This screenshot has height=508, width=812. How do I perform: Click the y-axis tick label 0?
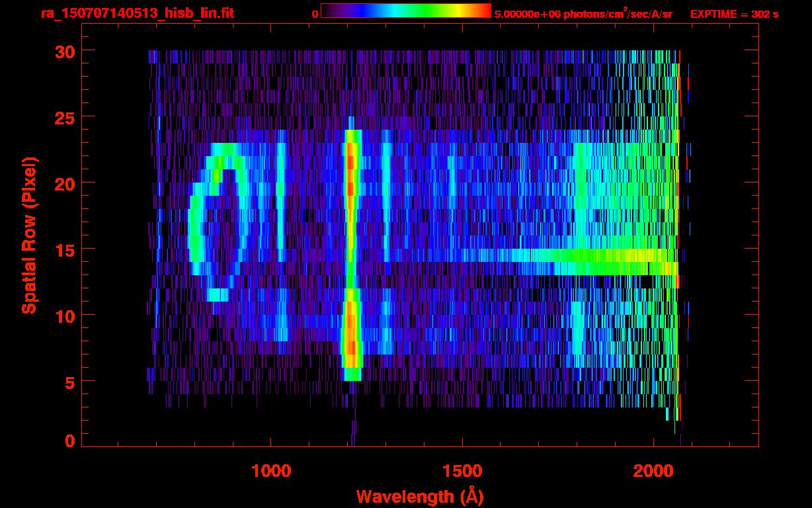click(x=69, y=441)
